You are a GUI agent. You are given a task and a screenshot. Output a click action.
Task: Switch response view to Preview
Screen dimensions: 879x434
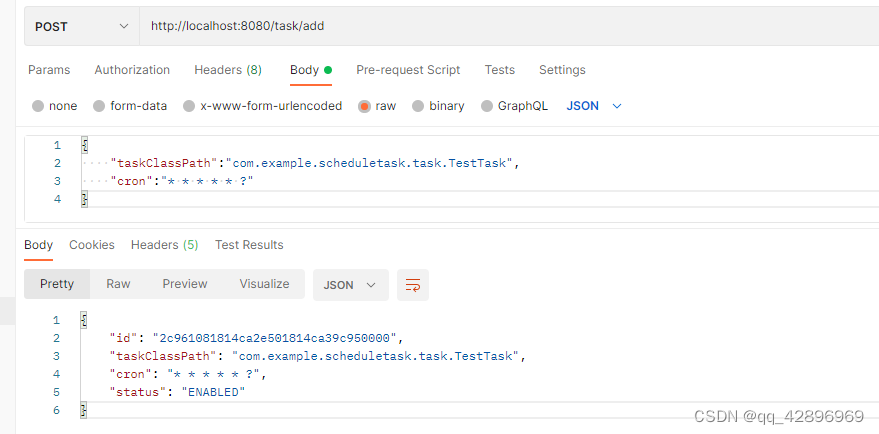[x=185, y=284]
